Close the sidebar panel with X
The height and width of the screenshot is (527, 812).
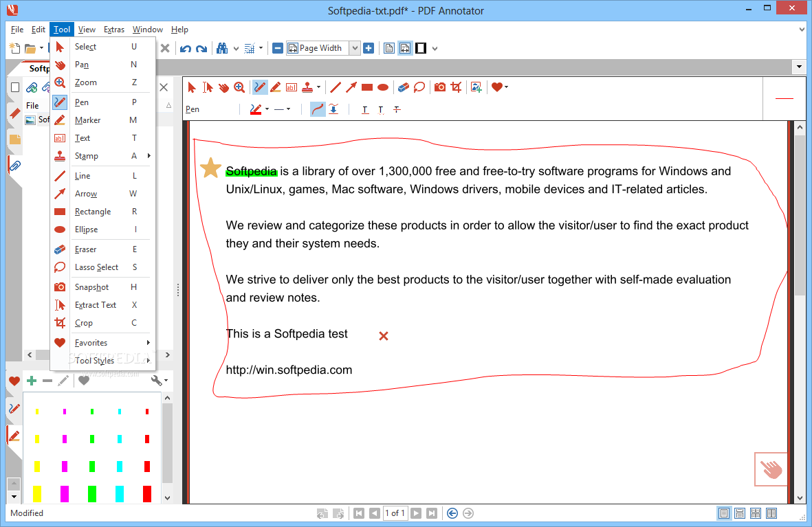164,87
